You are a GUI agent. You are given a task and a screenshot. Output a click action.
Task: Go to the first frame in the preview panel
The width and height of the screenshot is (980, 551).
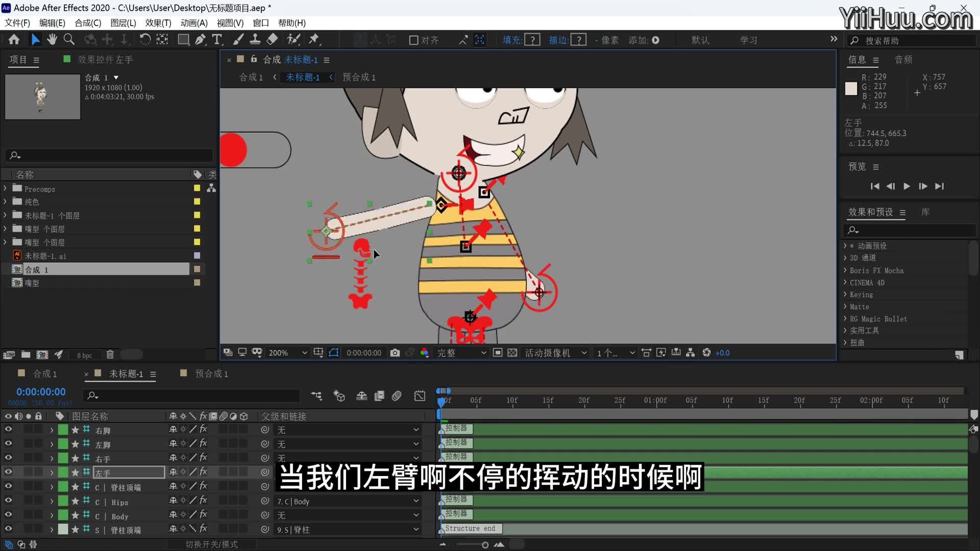click(874, 186)
